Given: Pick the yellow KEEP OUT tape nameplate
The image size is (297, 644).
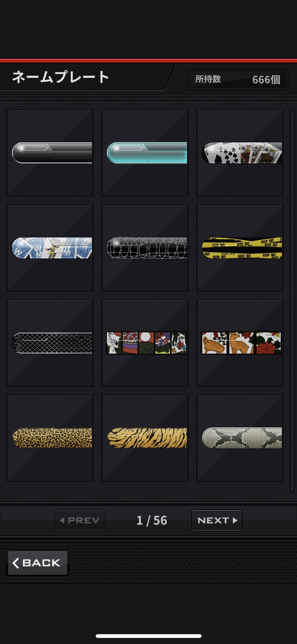Looking at the screenshot, I should click(x=240, y=248).
